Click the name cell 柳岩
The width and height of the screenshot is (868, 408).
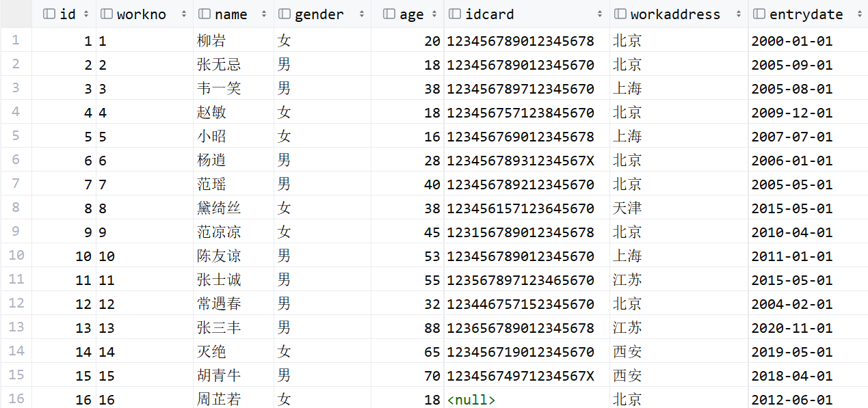[211, 41]
